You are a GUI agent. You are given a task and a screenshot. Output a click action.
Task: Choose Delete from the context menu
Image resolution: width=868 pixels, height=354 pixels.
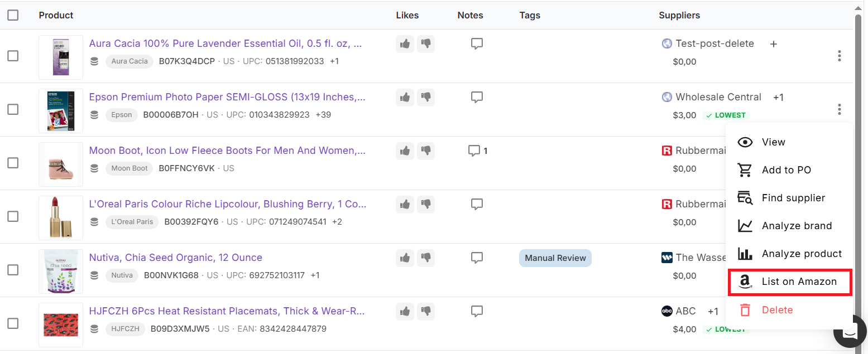coord(789,310)
